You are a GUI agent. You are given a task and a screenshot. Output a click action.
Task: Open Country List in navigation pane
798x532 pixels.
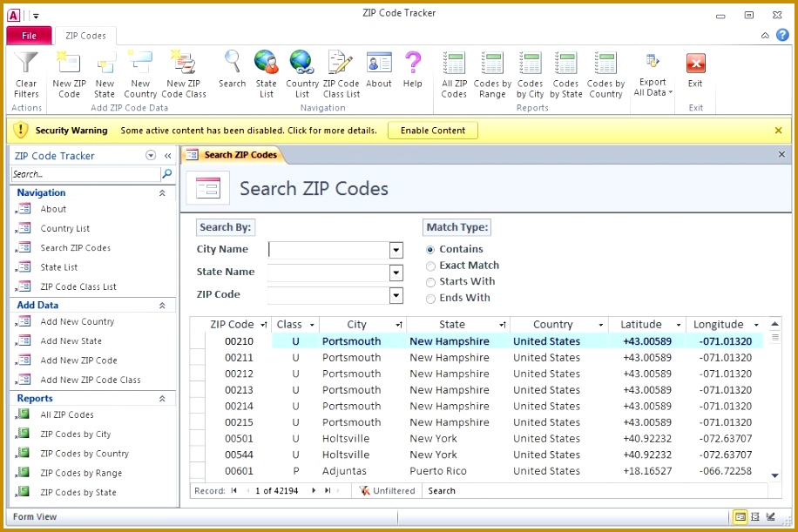65,228
